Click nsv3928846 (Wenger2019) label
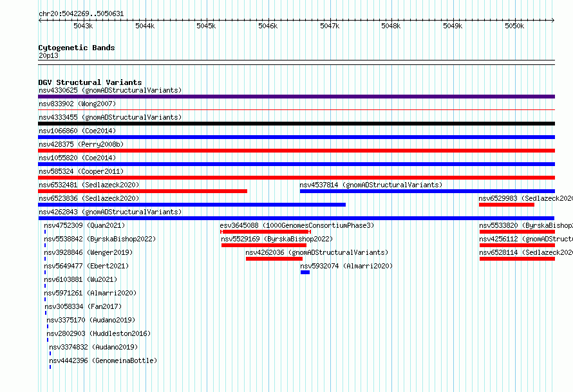The width and height of the screenshot is (573, 392). [x=88, y=252]
